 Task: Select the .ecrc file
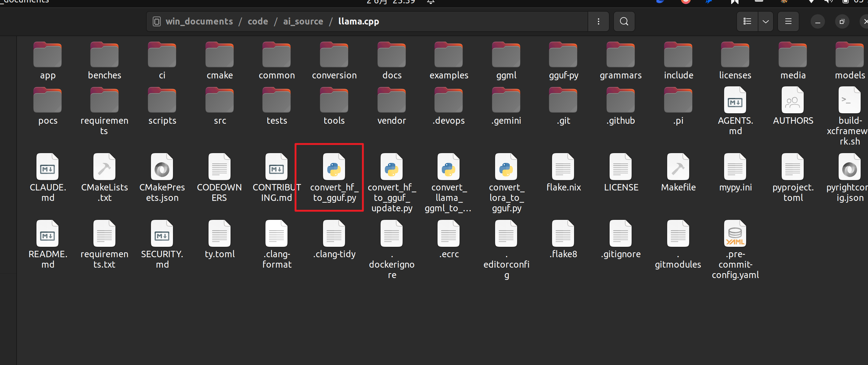[x=449, y=239]
